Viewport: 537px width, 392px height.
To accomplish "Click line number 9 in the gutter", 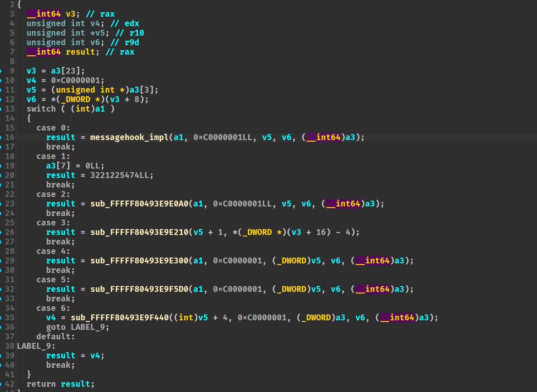I will [x=12, y=71].
